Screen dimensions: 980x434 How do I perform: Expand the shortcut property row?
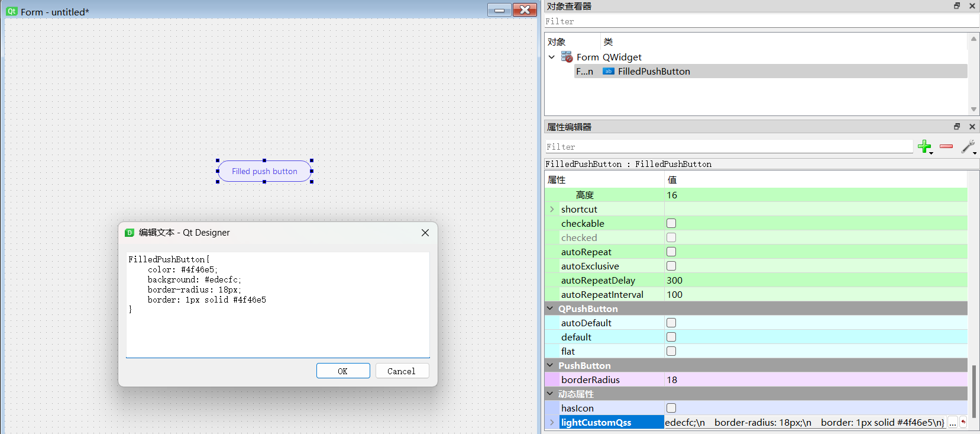click(x=552, y=209)
